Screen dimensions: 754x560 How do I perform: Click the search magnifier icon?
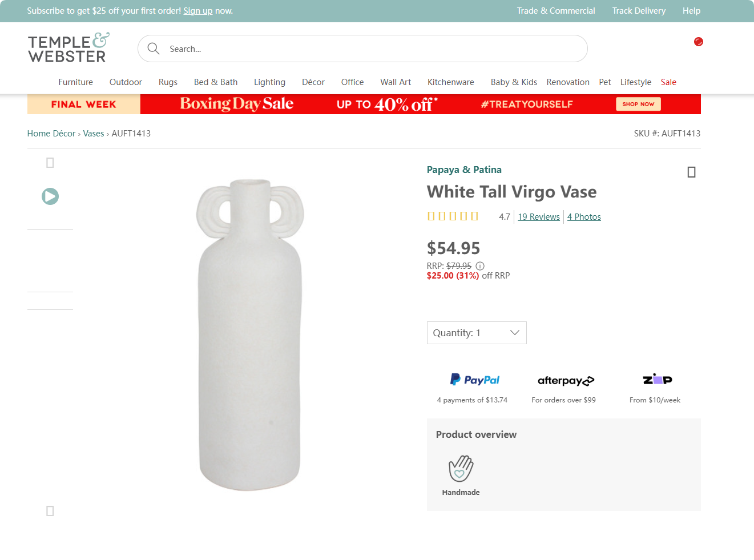[x=153, y=49]
